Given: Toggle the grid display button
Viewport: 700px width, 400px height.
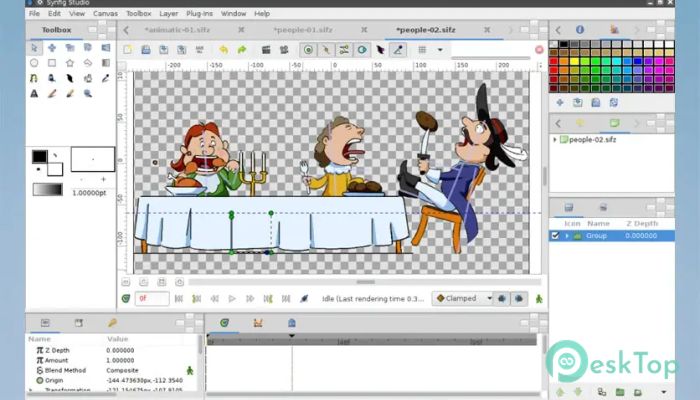Looking at the screenshot, I should pyautogui.click(x=422, y=50).
